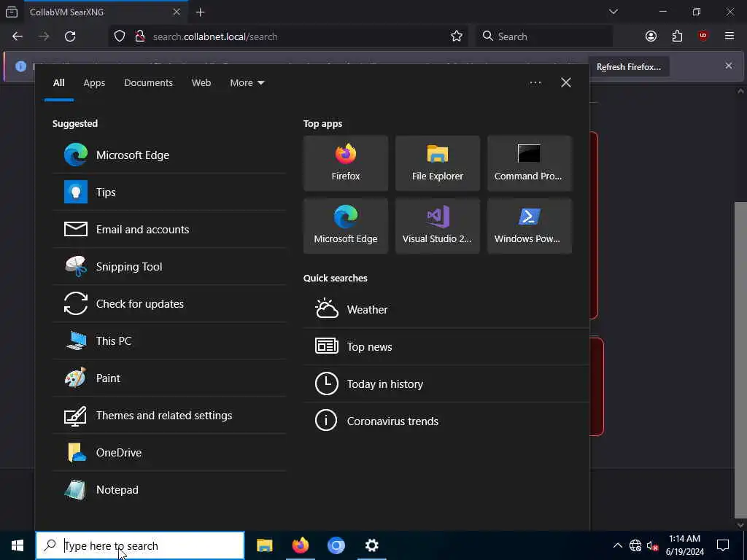
Task: Switch to the Apps search tab
Action: 94,83
